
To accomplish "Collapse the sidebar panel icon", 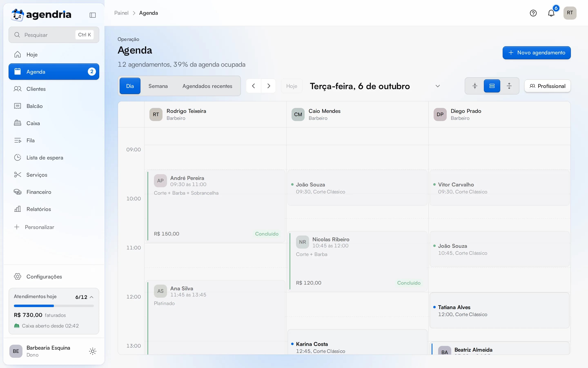I will [x=92, y=15].
